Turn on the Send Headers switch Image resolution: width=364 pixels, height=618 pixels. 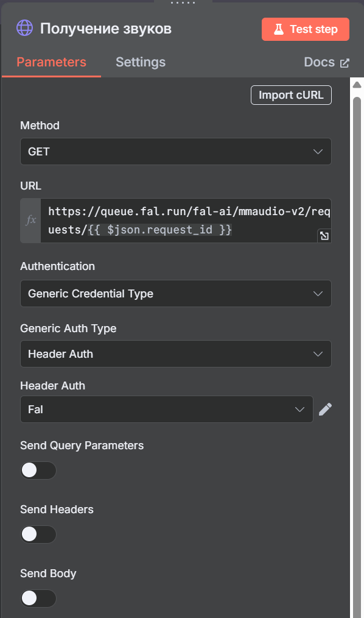[x=38, y=535]
